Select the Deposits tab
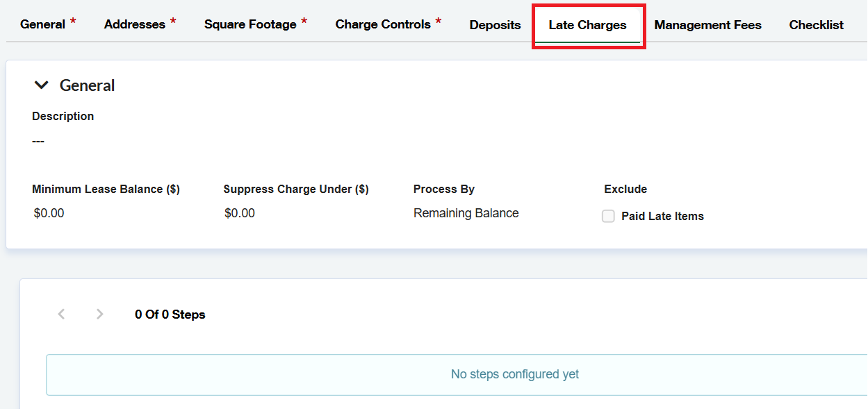868x411 pixels. [x=495, y=25]
